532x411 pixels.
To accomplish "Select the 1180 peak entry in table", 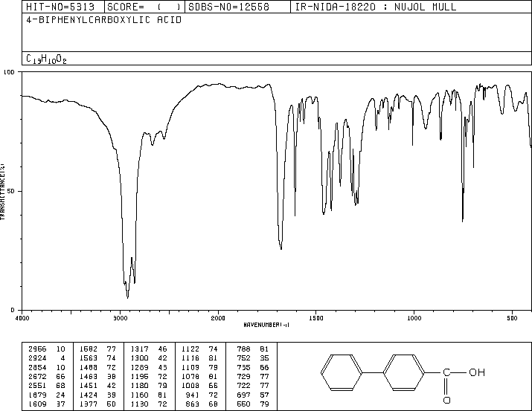I will pyautogui.click(x=149, y=386).
